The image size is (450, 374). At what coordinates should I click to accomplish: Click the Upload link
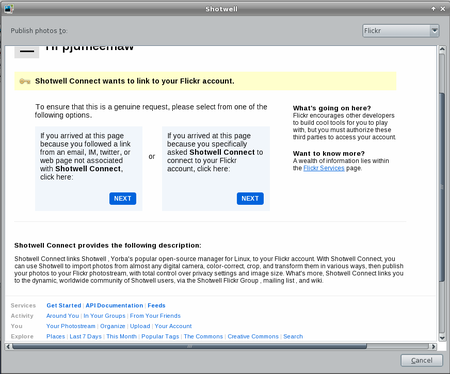click(140, 326)
